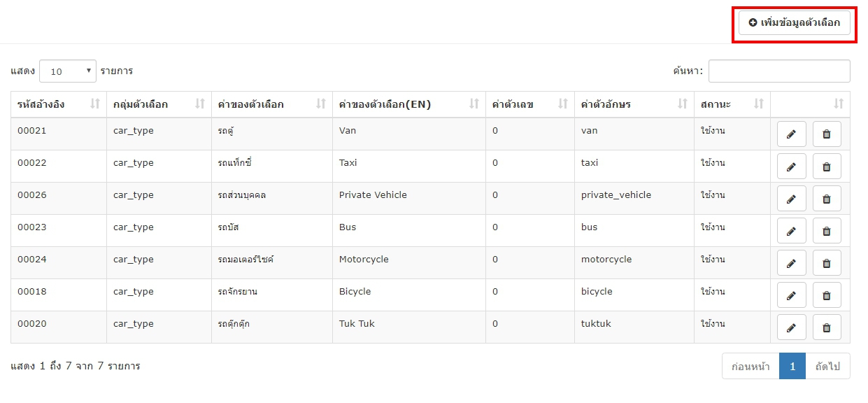The image size is (868, 403).
Task: Select page 1 in pagination
Action: [792, 366]
